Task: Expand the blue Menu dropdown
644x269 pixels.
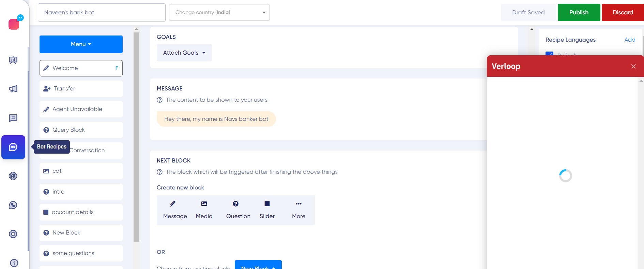Action: click(81, 44)
